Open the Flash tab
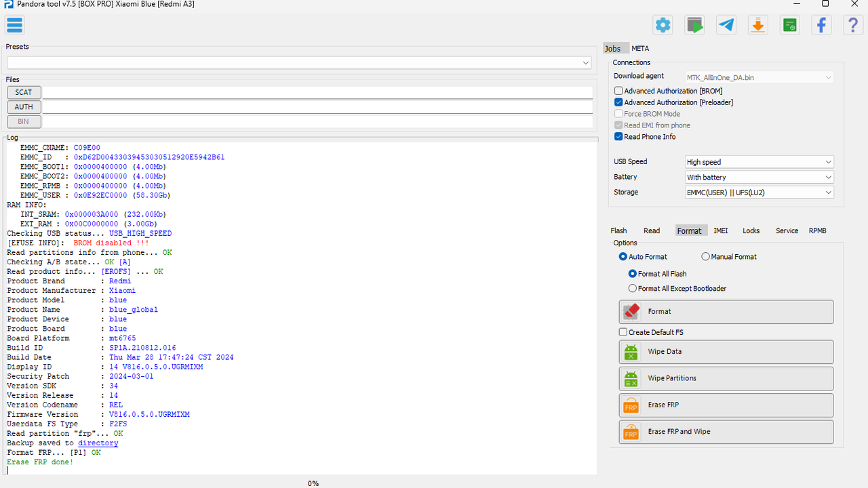Screen dimensions: 868x488 pos(618,231)
